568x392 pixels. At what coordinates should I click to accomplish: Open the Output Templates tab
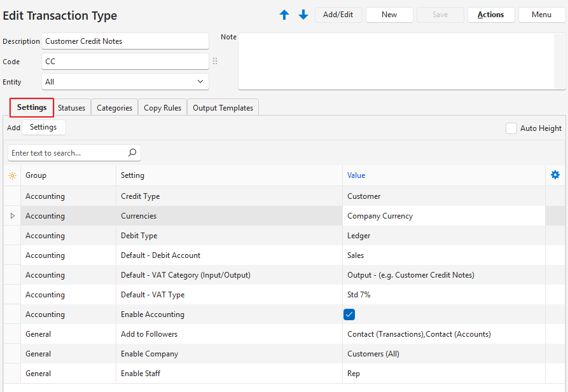[223, 108]
